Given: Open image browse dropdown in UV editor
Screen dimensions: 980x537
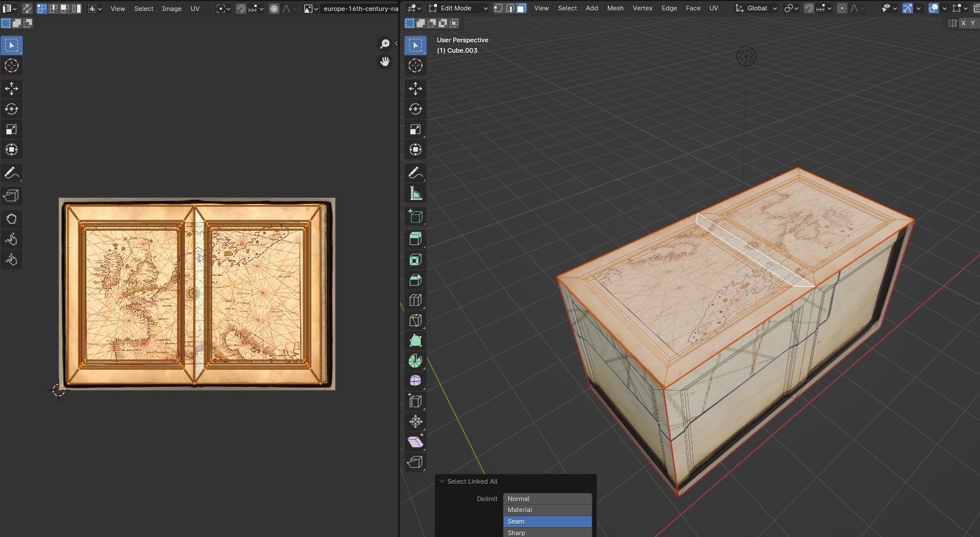Looking at the screenshot, I should tap(311, 9).
